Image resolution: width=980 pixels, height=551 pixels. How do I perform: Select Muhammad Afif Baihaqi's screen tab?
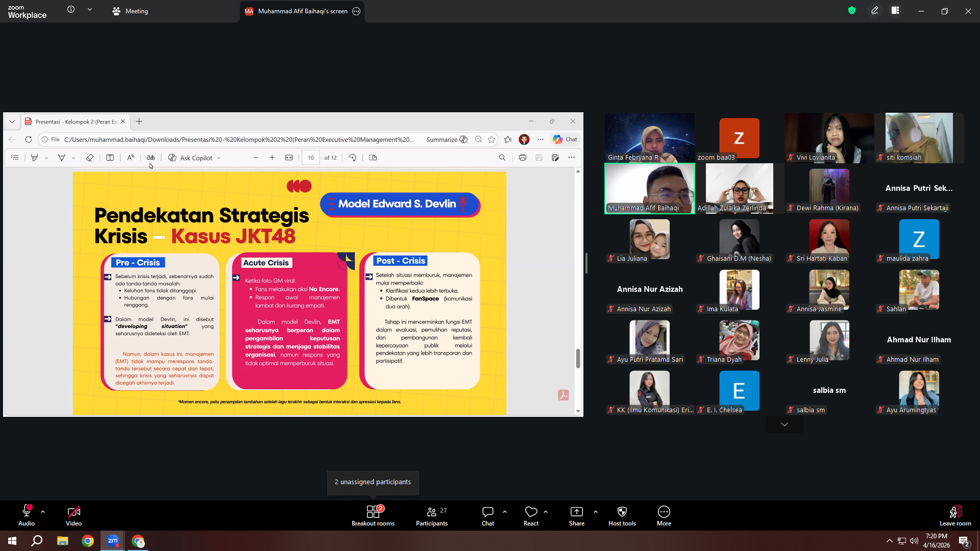tap(302, 11)
